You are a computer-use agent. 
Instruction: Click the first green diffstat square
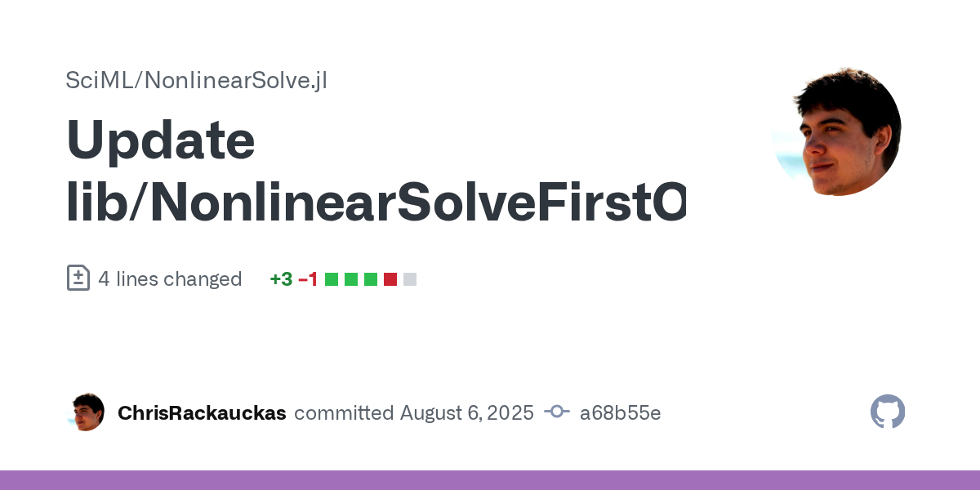click(x=332, y=279)
